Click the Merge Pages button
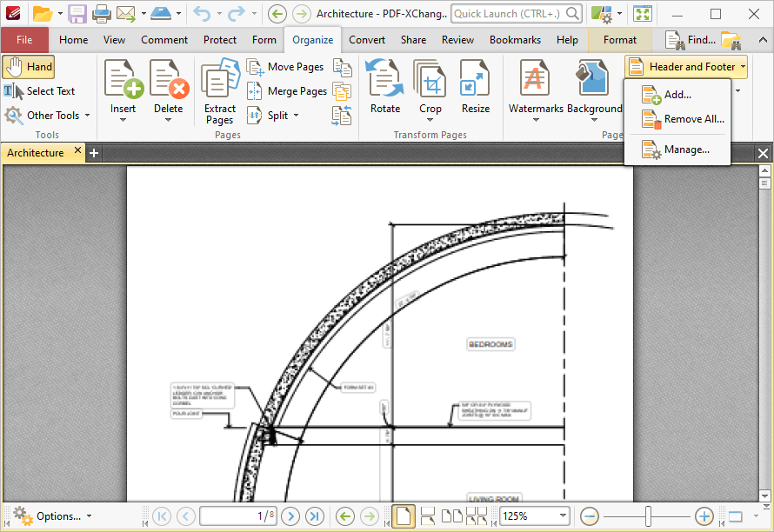Viewport: 774px width, 532px height. (287, 91)
